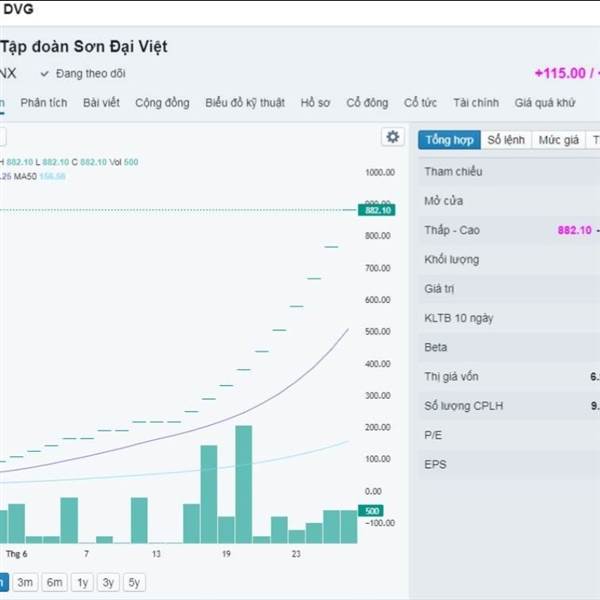Click the 500 volume label on axis
Screen dimensions: 600x600
point(371,510)
